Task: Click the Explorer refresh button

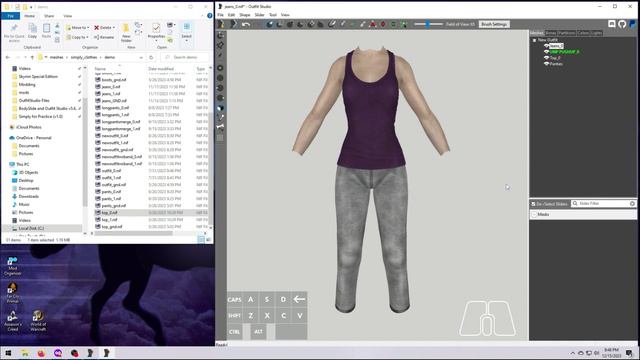Action: click(x=151, y=58)
